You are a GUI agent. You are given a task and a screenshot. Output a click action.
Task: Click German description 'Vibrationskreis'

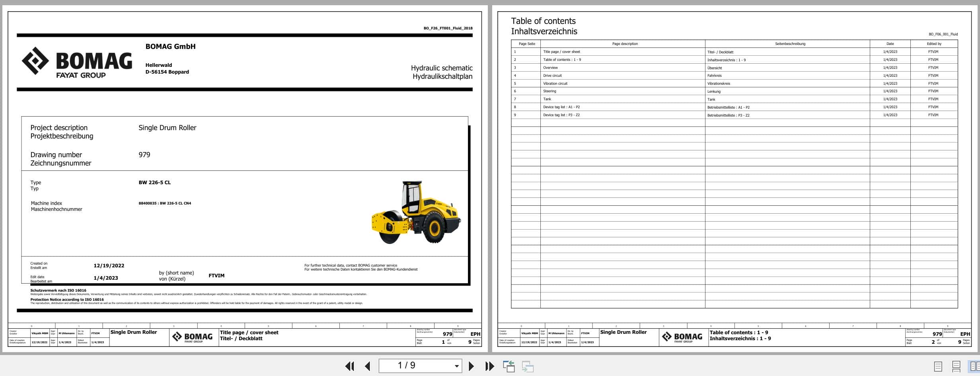coord(719,84)
